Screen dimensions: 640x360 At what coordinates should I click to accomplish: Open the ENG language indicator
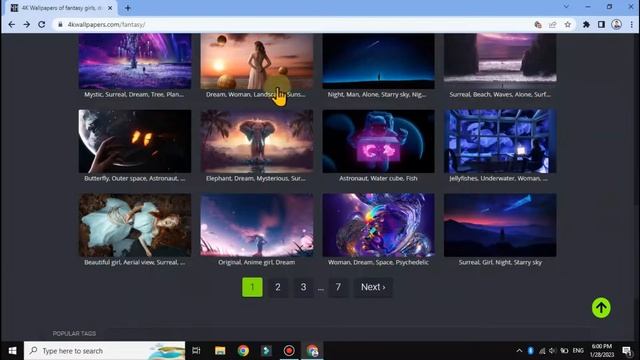pyautogui.click(x=578, y=351)
